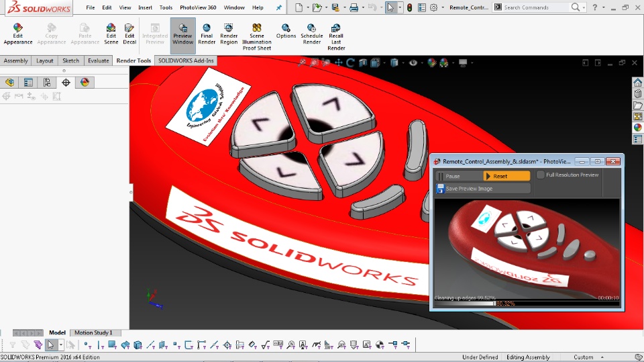Pin the menu bar with pushpin icon

coord(279,7)
